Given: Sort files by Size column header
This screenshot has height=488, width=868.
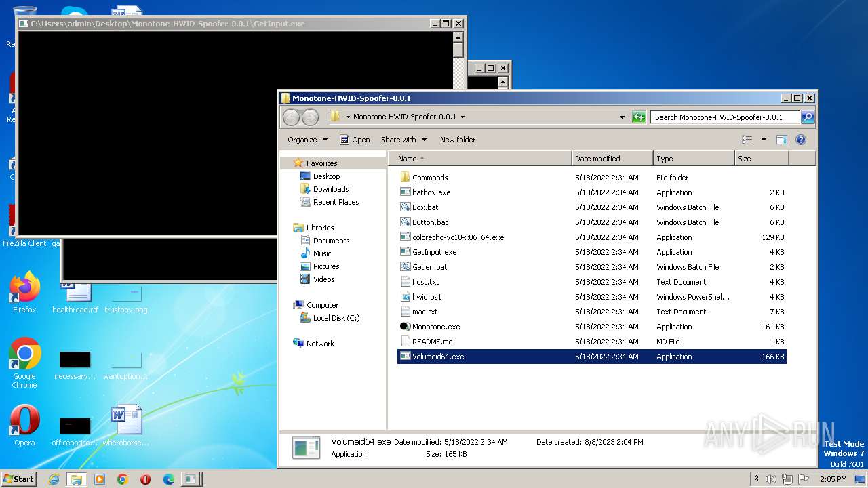Looking at the screenshot, I should coord(762,159).
